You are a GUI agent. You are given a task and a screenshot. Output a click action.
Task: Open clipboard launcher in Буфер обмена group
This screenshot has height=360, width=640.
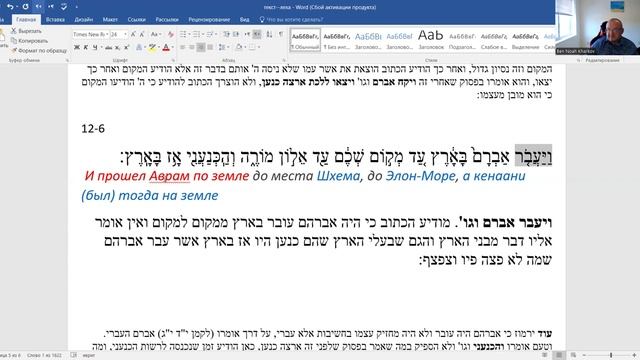[67, 60]
